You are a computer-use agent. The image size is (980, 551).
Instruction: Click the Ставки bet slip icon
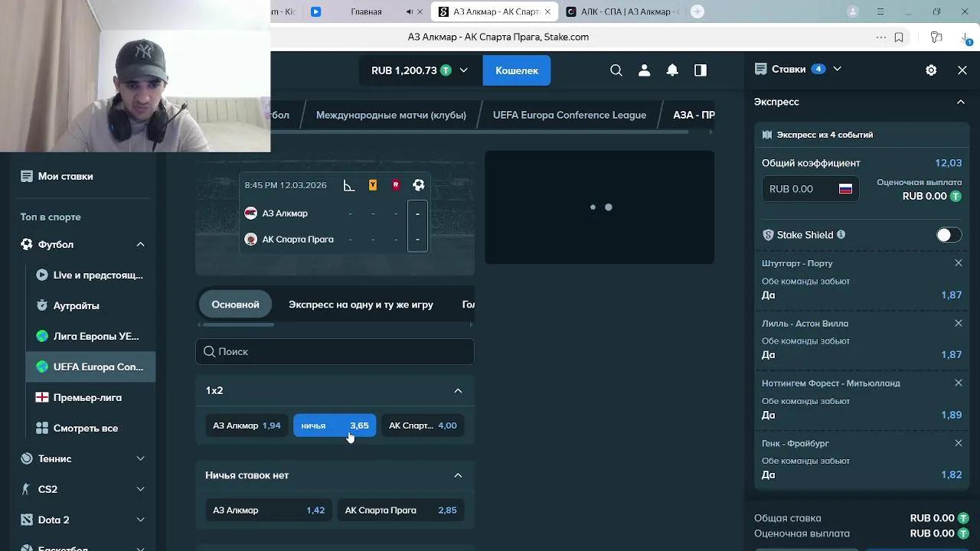760,69
